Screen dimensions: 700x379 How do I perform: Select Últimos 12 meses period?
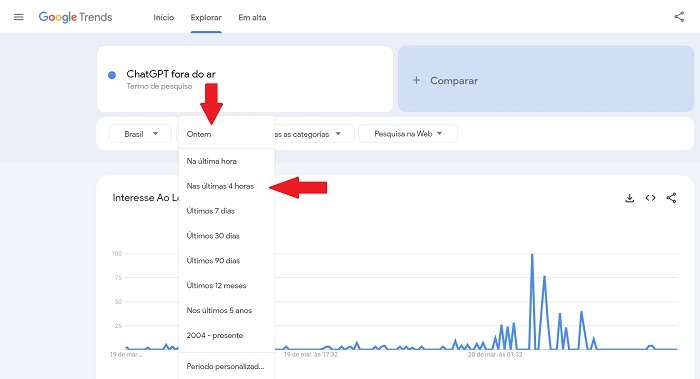click(x=227, y=285)
